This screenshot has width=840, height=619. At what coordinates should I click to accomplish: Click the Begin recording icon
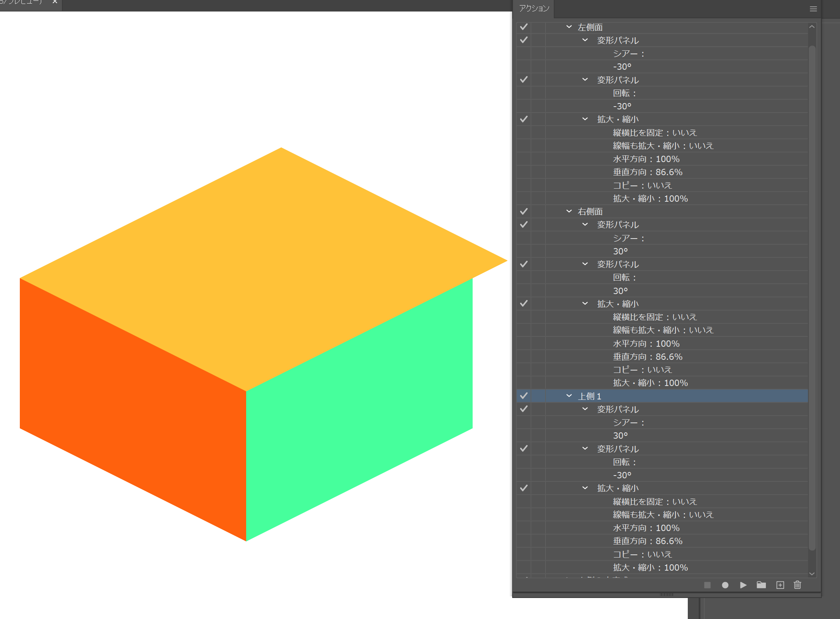click(x=726, y=585)
